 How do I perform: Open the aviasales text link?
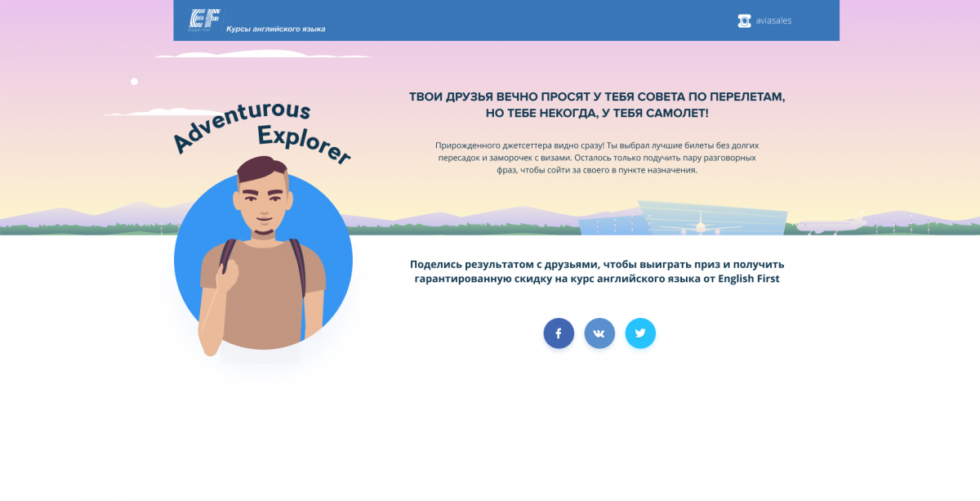pos(773,20)
